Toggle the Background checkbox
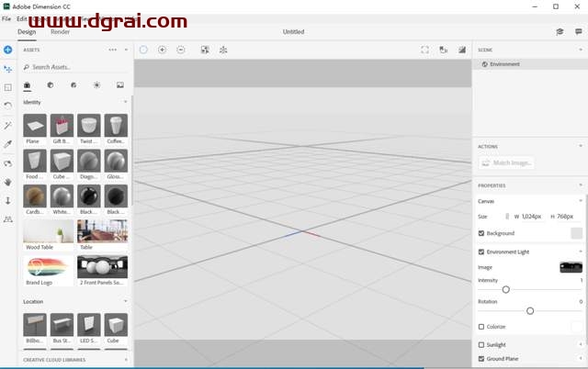This screenshot has height=369, width=588. click(481, 233)
